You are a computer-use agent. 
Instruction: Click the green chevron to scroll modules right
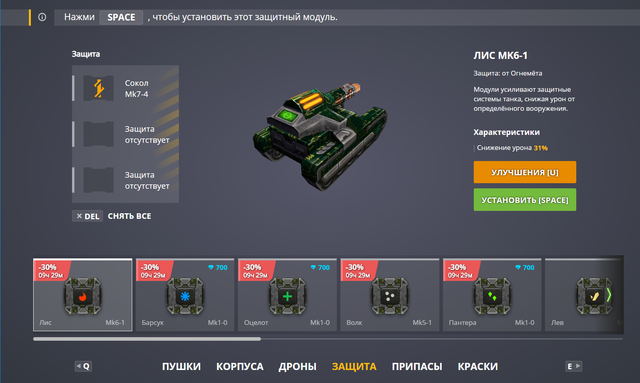609,295
